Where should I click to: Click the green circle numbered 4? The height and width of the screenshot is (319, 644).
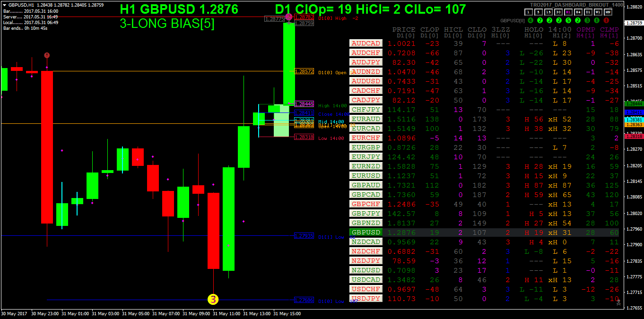(x=531, y=20)
